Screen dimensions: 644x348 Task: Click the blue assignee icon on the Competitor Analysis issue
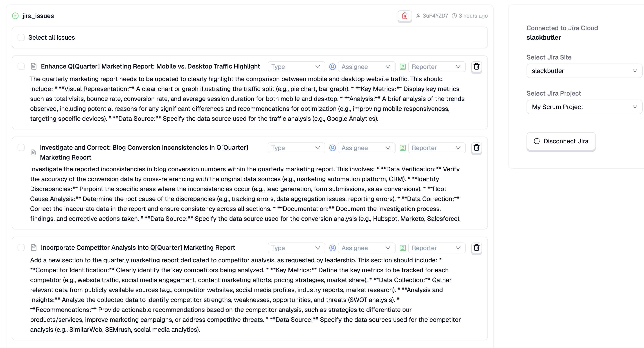tap(332, 248)
